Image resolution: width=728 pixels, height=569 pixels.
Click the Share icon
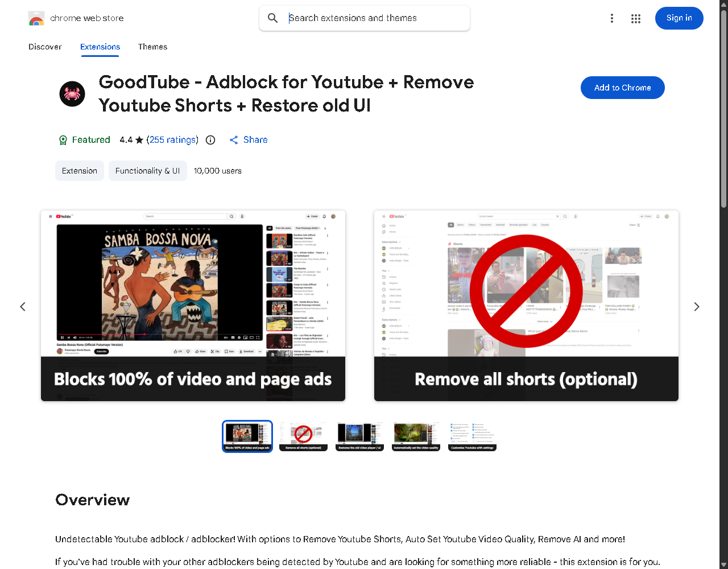(234, 140)
